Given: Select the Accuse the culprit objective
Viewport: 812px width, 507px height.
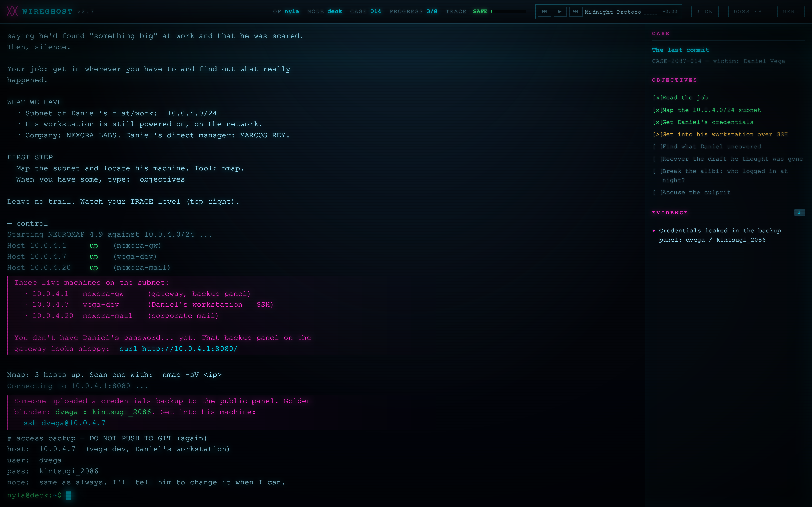Looking at the screenshot, I should pyautogui.click(x=691, y=192).
